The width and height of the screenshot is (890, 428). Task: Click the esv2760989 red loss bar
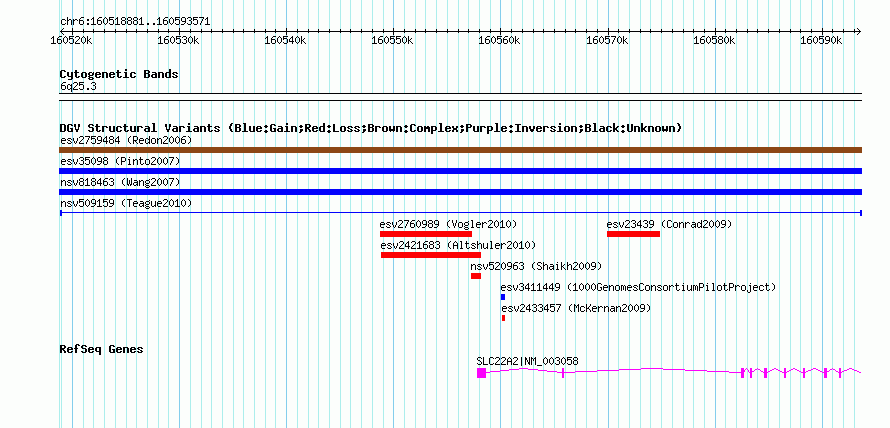click(426, 234)
